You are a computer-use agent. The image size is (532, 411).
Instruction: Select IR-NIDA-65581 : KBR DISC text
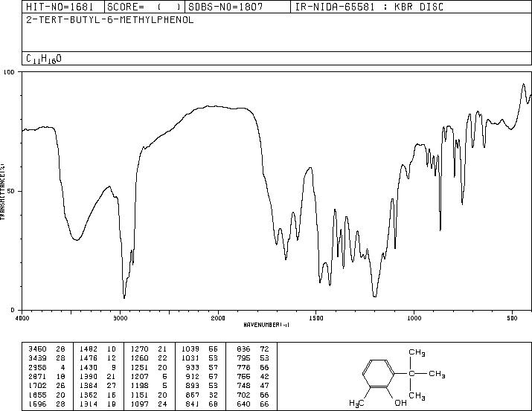369,7
